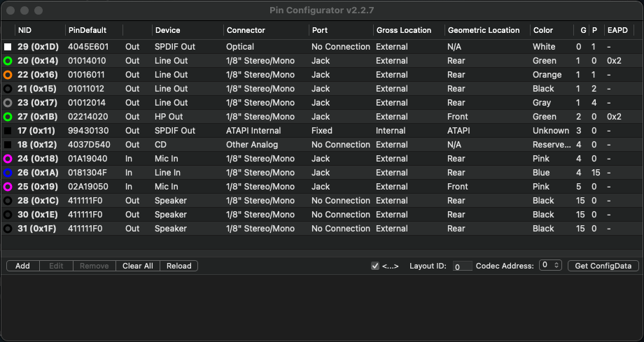Click the Other Analog connector cell
Viewport: 644px width, 342px height.
click(x=252, y=145)
